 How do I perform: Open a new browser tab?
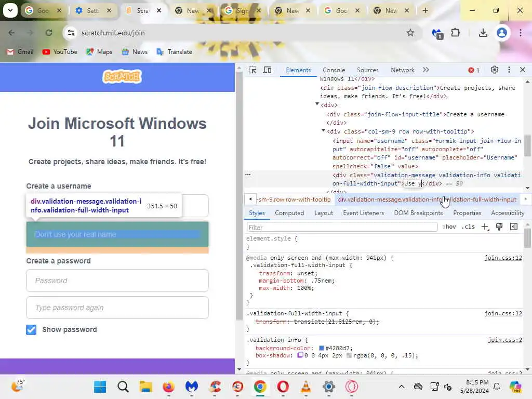(425, 10)
